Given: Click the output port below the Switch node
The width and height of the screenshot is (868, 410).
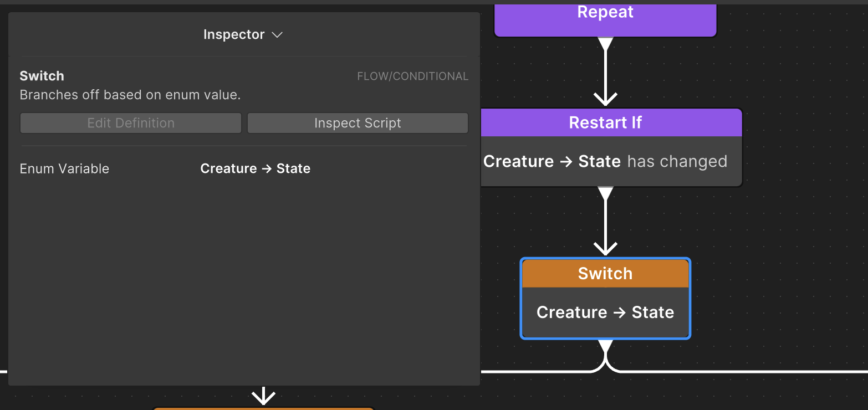Looking at the screenshot, I should click(x=605, y=345).
